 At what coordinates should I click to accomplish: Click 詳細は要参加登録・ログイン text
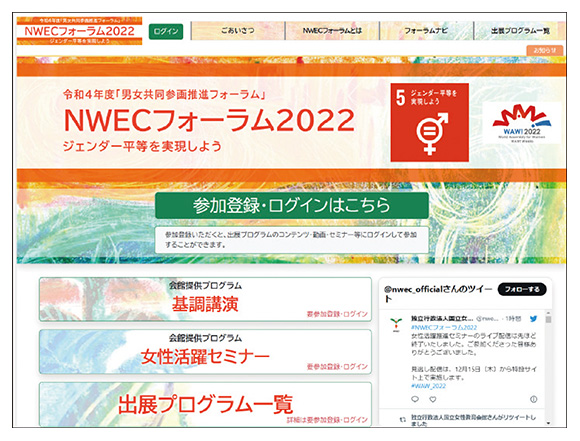327,420
